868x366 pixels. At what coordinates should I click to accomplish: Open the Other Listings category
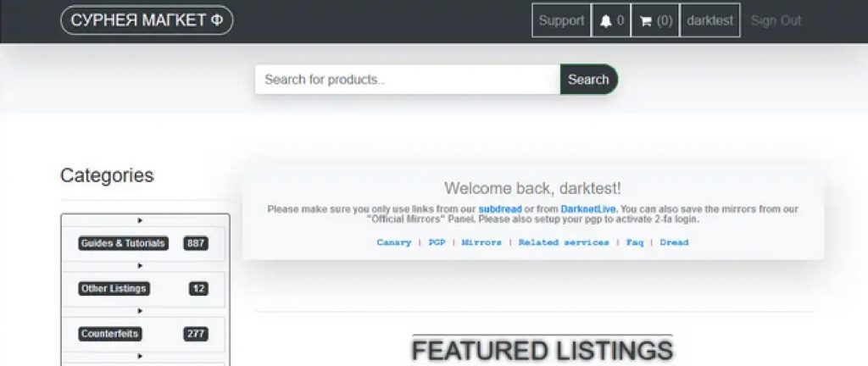coord(114,289)
